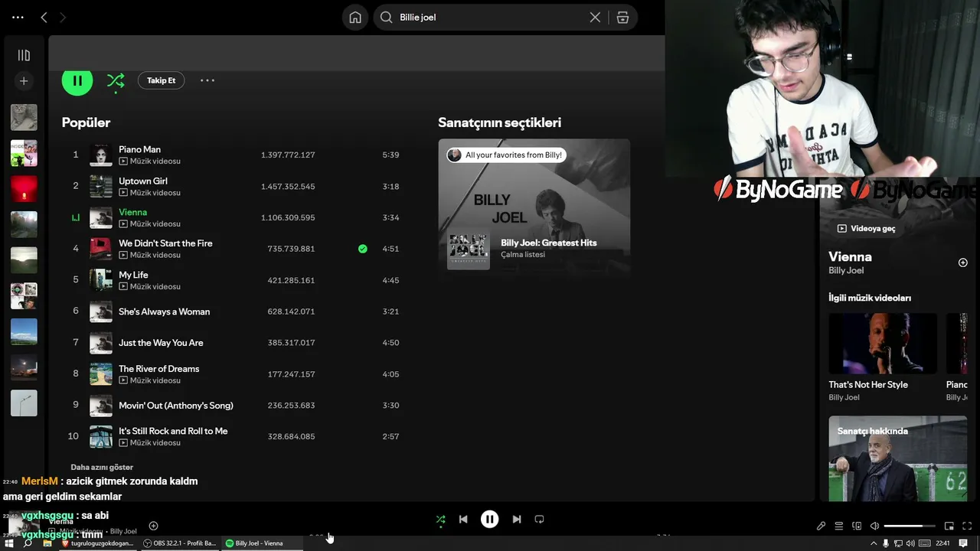Screen dimensions: 980x551
Task: Set Spotify volume on the slider
Action: pyautogui.click(x=910, y=526)
